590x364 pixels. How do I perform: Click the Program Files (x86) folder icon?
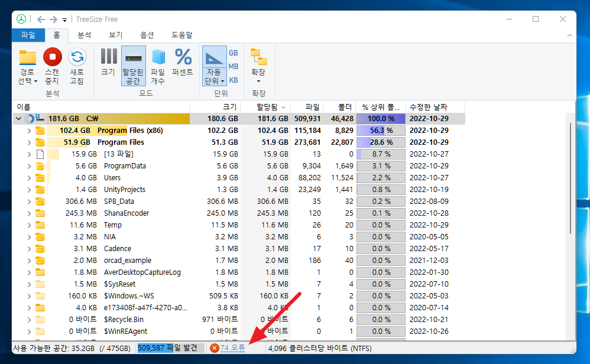[40, 131]
